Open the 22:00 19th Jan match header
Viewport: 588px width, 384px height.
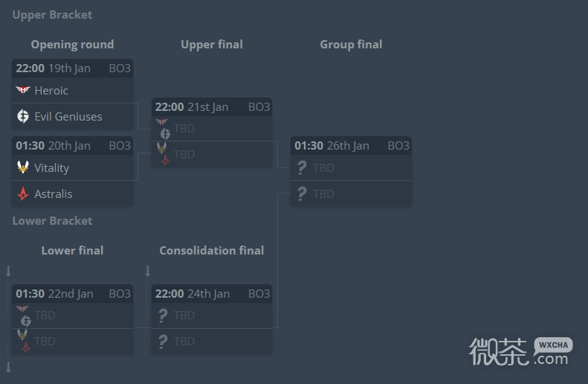coord(72,68)
